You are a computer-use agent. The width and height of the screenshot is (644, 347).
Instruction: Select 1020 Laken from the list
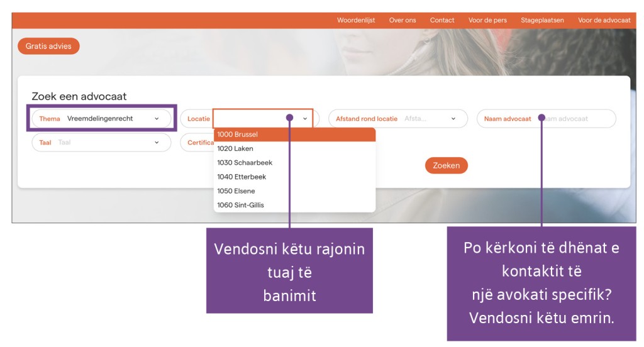[294, 148]
